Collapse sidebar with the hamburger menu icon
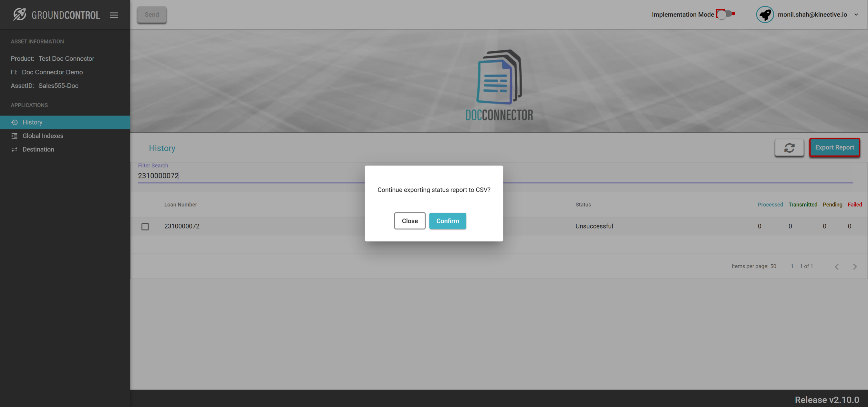The image size is (868, 407). point(114,15)
